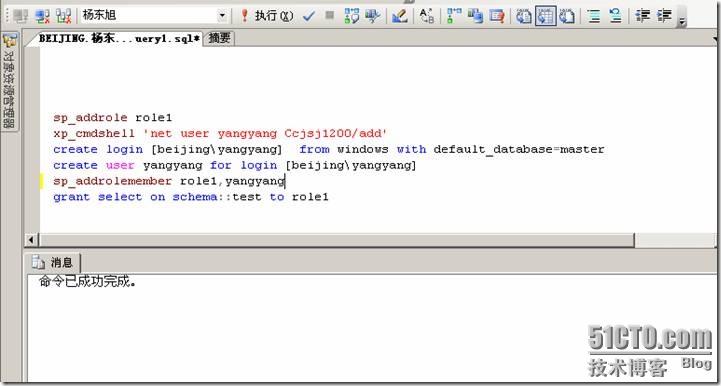Click the 'create user yangyang for login' line

click(x=235, y=165)
